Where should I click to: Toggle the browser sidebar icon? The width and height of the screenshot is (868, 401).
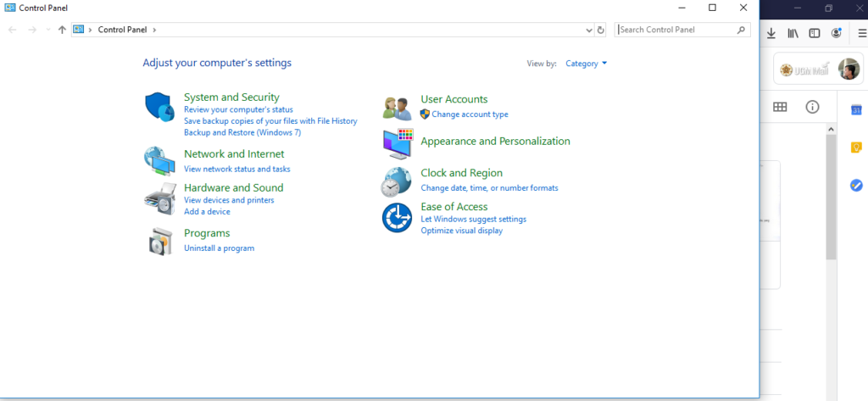click(815, 34)
